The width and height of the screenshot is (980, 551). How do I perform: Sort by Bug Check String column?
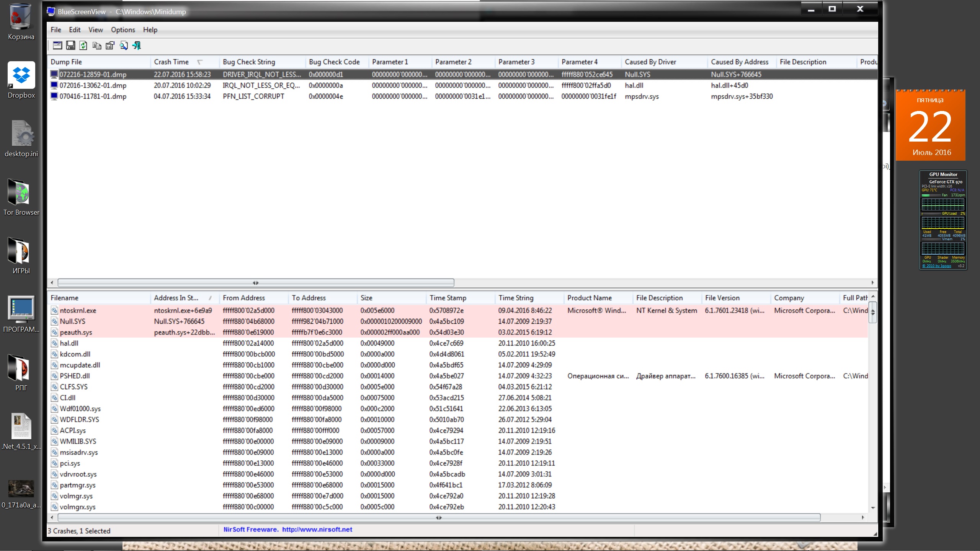pos(249,62)
